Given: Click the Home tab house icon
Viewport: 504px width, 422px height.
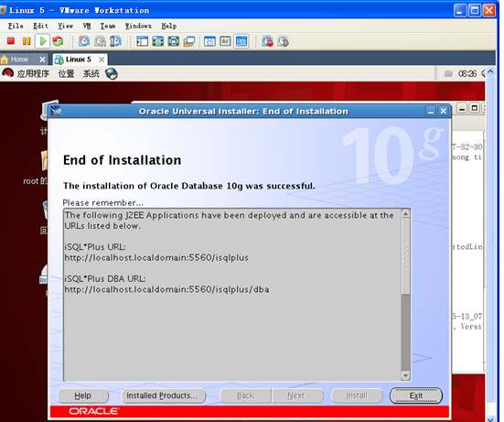Looking at the screenshot, I should [x=5, y=60].
